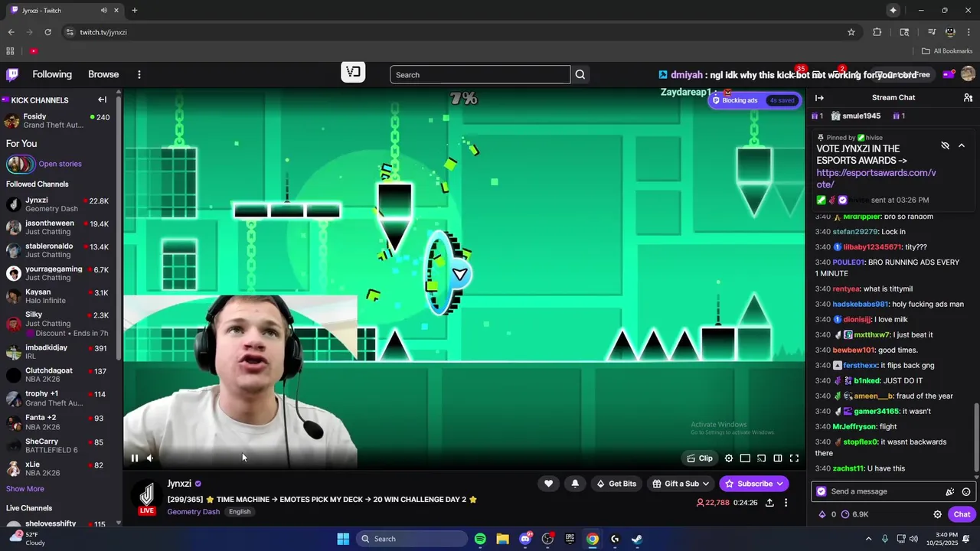
Task: Open Steam from the taskbar
Action: [636, 539]
